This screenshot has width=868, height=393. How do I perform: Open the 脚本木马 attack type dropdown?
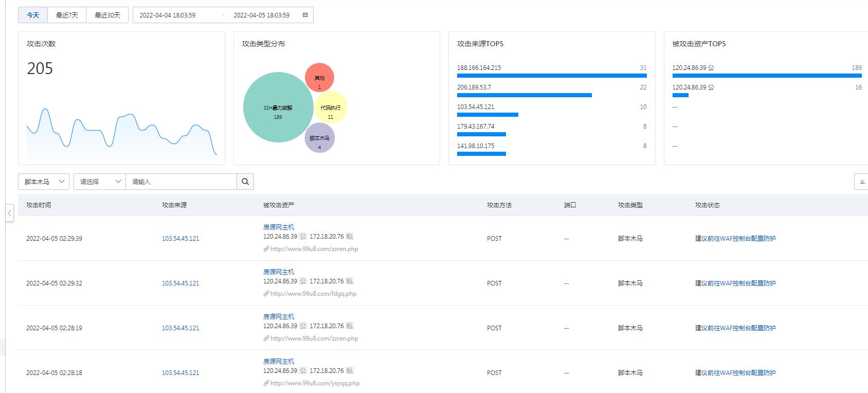[44, 182]
